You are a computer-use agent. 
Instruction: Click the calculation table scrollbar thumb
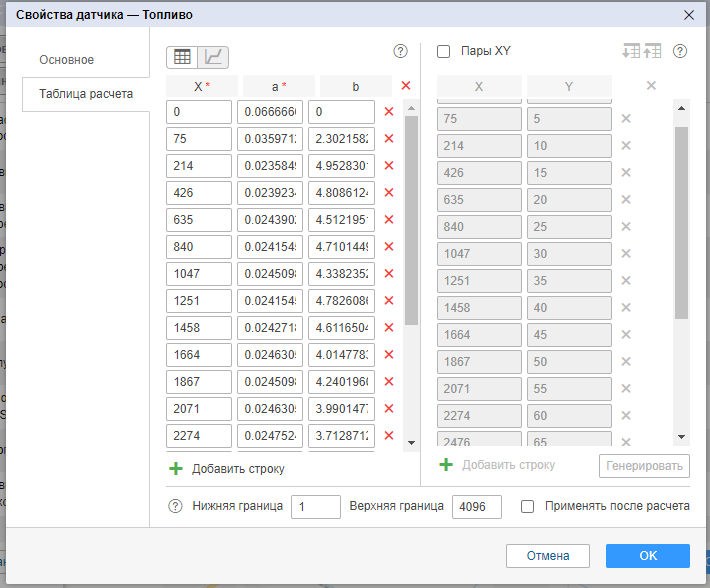coord(411,220)
